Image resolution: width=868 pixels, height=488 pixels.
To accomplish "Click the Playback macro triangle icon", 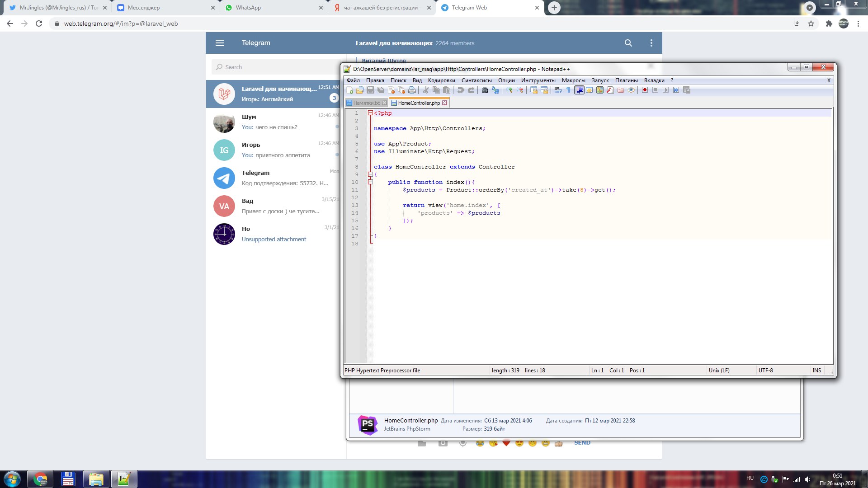I will click(x=665, y=90).
